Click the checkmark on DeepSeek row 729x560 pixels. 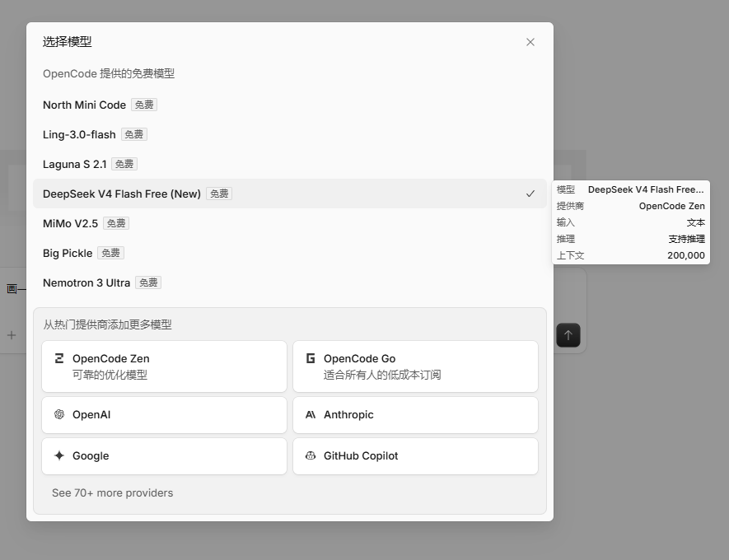click(530, 194)
